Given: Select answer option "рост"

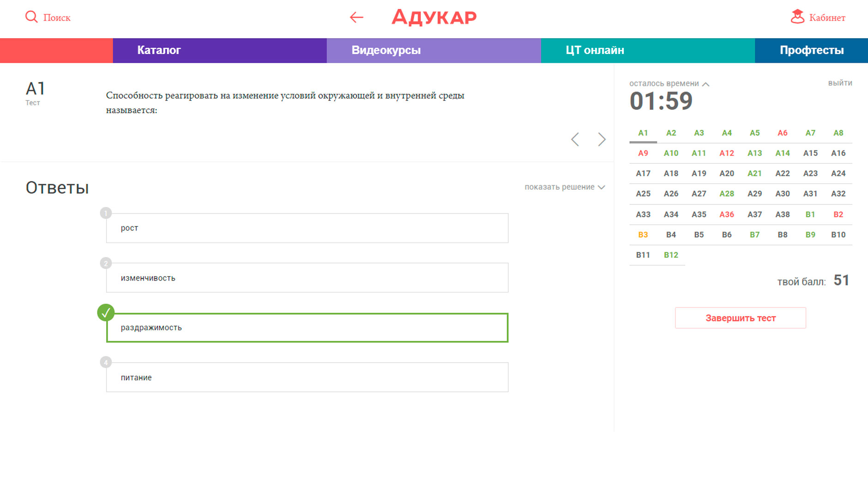Looking at the screenshot, I should coord(307,228).
